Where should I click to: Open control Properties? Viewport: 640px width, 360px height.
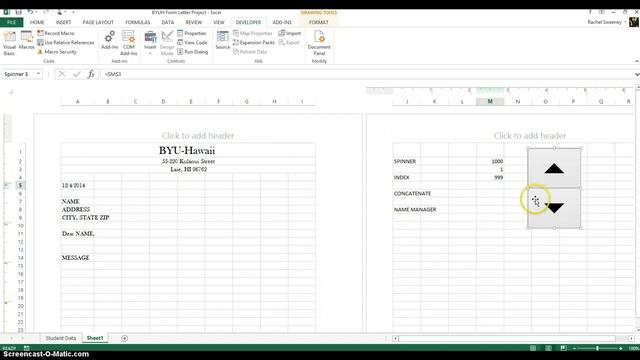pyautogui.click(x=192, y=33)
